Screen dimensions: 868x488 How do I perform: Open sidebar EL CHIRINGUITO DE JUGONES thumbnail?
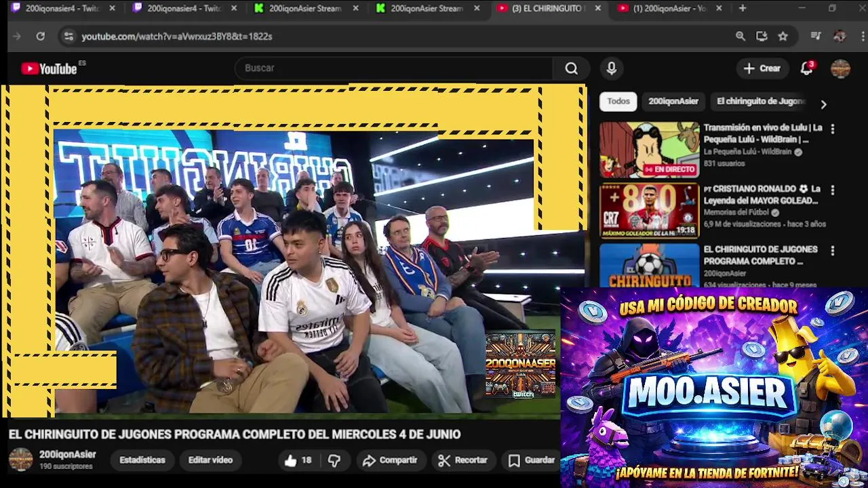tap(649, 266)
